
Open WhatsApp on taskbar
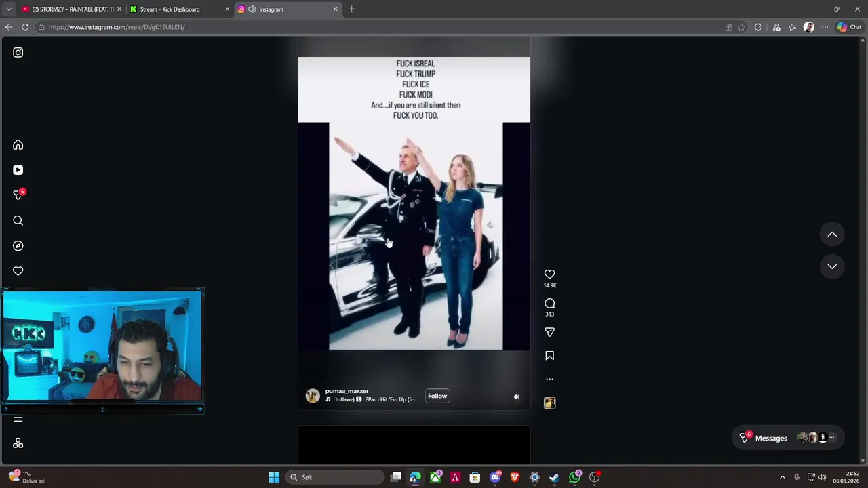tap(575, 477)
